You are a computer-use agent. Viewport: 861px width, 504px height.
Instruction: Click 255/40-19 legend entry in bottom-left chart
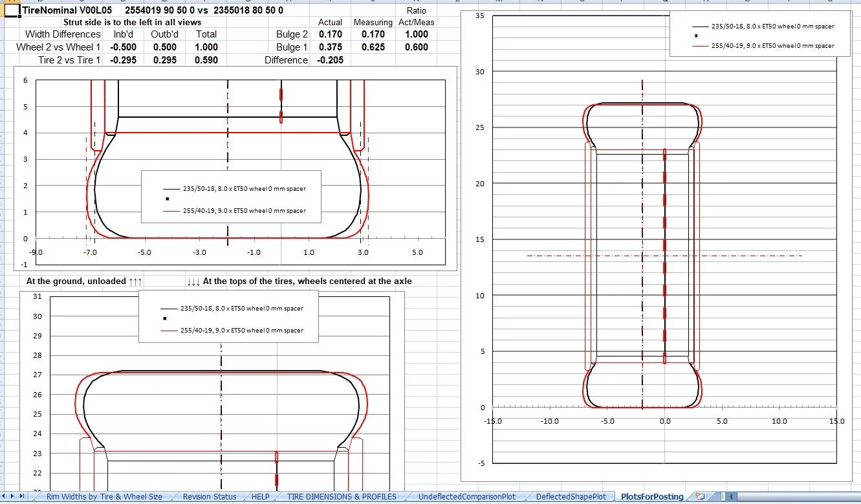pyautogui.click(x=232, y=331)
